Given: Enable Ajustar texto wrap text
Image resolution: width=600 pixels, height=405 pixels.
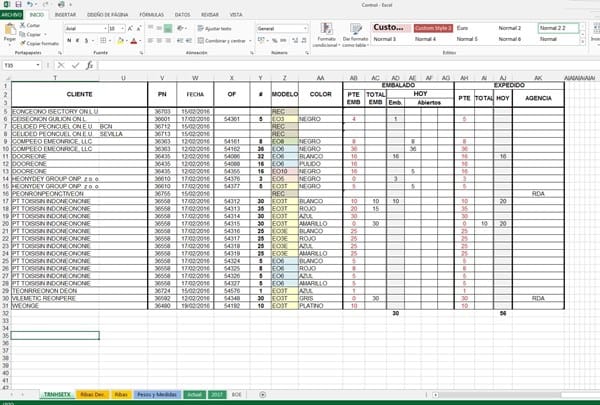Looking at the screenshot, I should (x=214, y=29).
